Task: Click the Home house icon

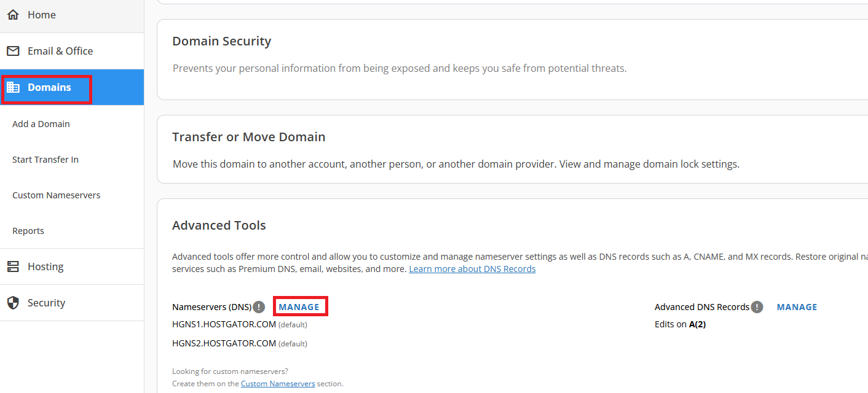Action: [x=13, y=15]
